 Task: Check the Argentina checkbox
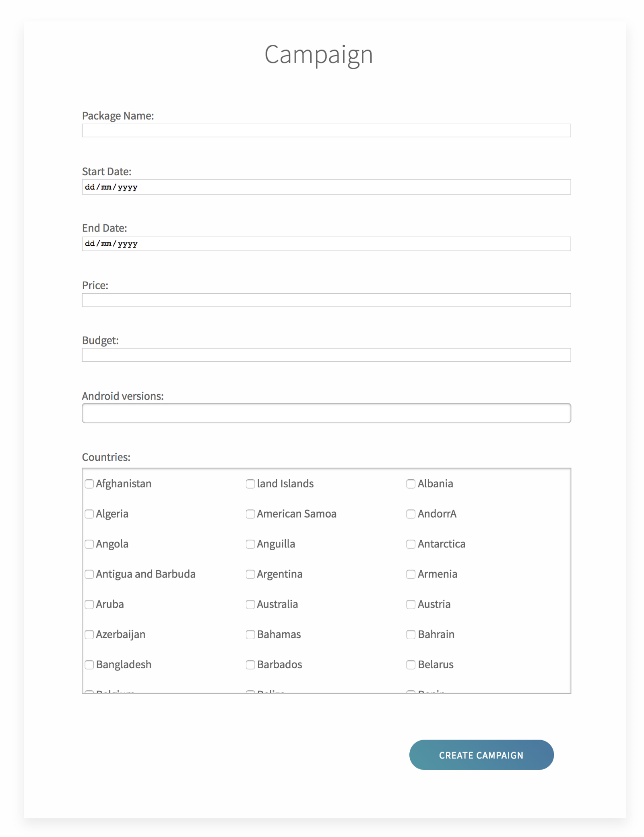[x=250, y=574]
